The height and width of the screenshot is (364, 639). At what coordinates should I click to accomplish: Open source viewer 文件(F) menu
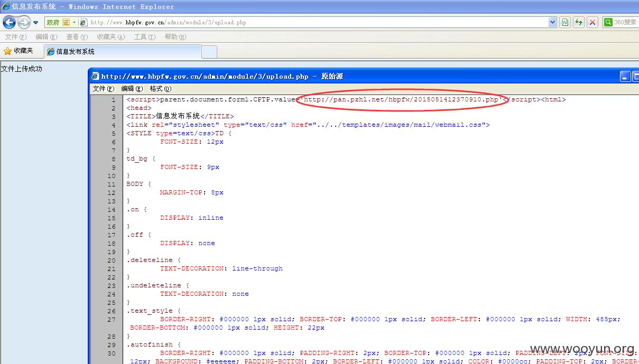click(103, 89)
